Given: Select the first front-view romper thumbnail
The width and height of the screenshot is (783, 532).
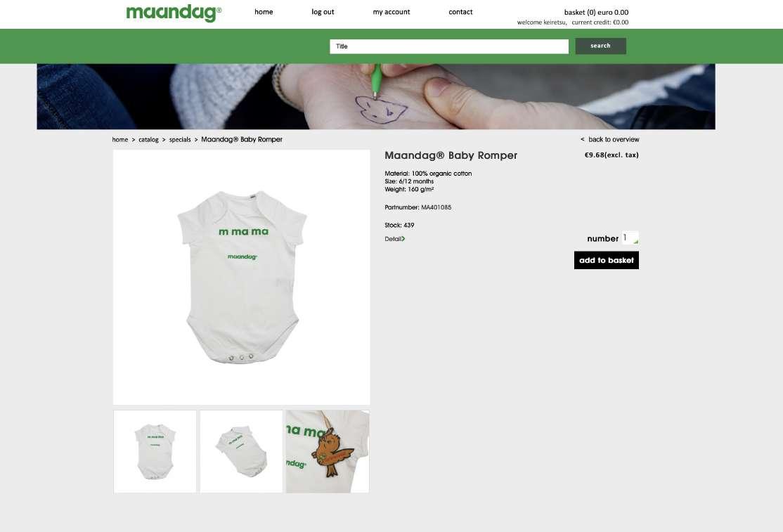Looking at the screenshot, I should [x=155, y=452].
